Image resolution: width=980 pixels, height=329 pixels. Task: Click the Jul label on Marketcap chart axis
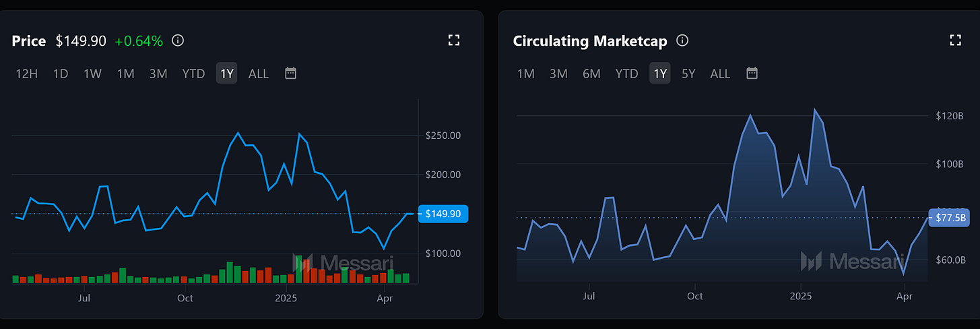(589, 296)
